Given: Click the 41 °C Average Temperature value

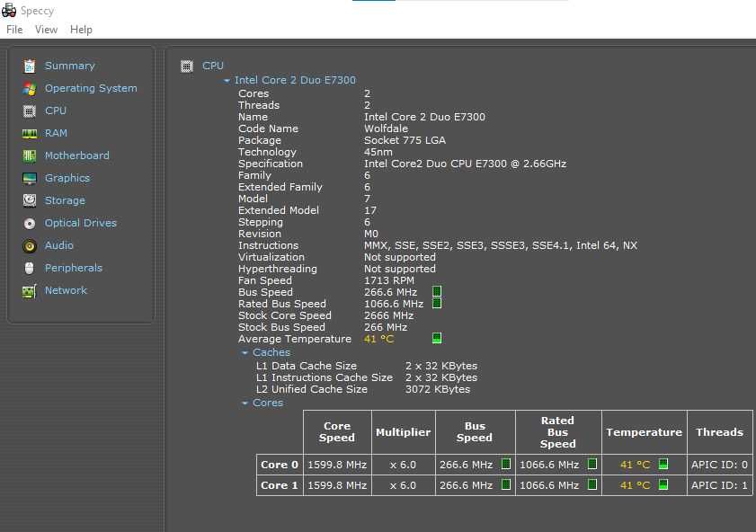Looking at the screenshot, I should click(379, 339).
